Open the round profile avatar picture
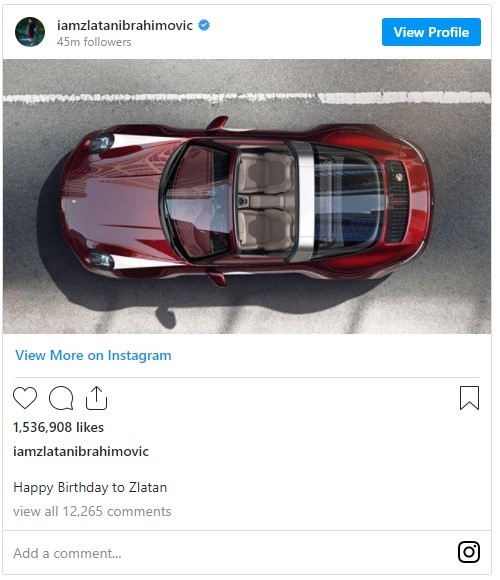This screenshot has width=500, height=580. [30, 32]
